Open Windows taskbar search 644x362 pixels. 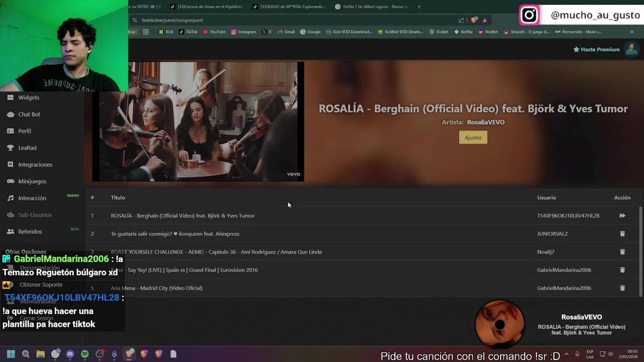coord(26,354)
